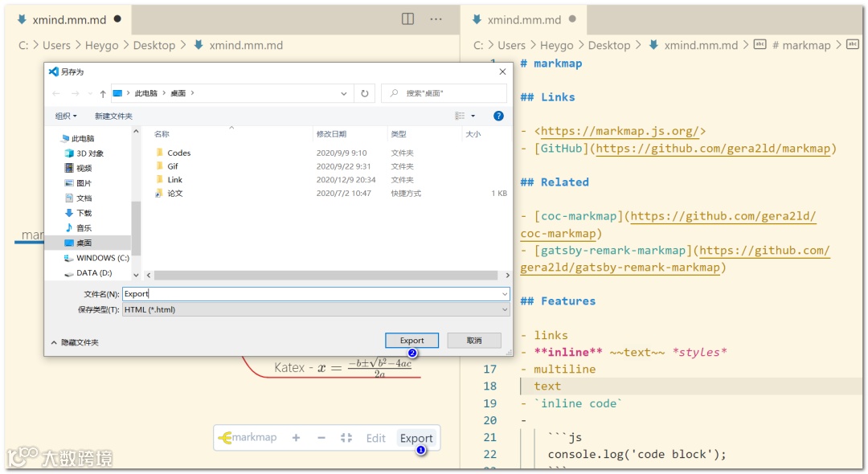
Task: Click the chevron after 桌面 in address
Action: pos(193,93)
